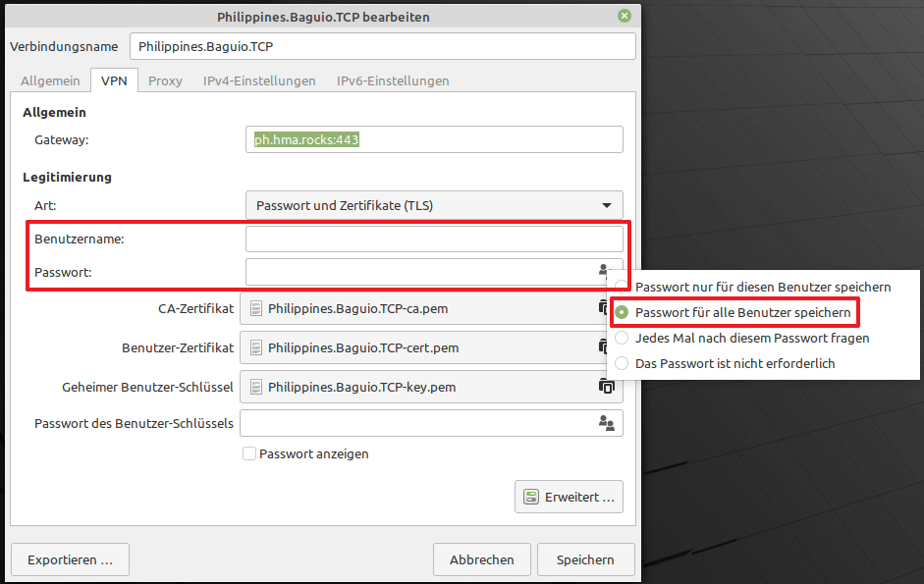The height and width of the screenshot is (584, 924).
Task: Click the file icon of Philippines.Baguio.TCP-key.pem
Action: [255, 387]
